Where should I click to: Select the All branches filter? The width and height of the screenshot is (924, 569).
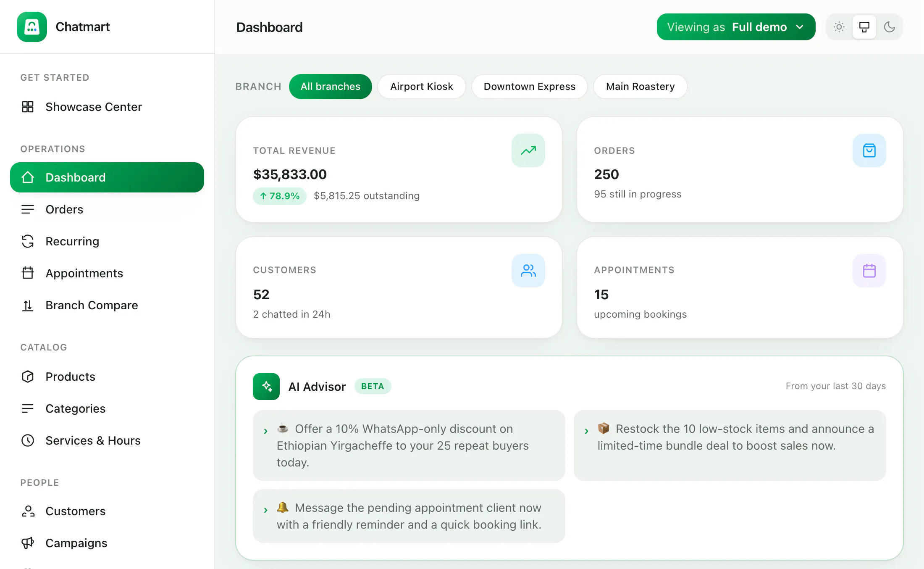tap(331, 87)
